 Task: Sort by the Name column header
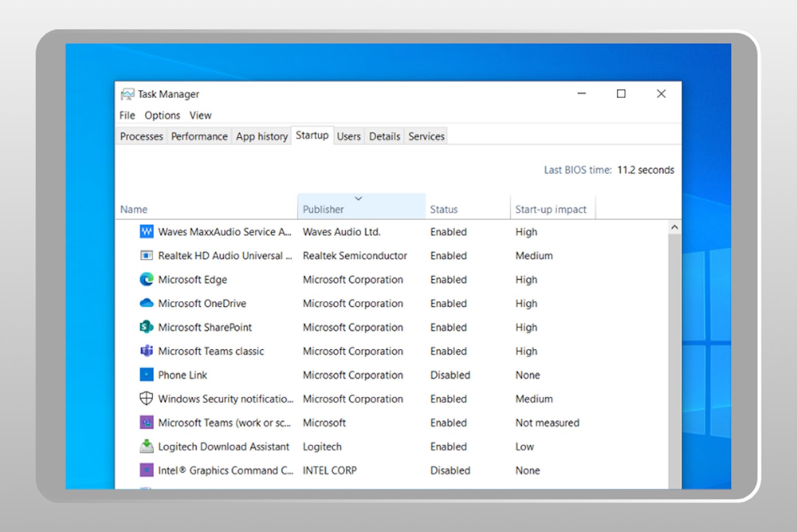[206, 206]
